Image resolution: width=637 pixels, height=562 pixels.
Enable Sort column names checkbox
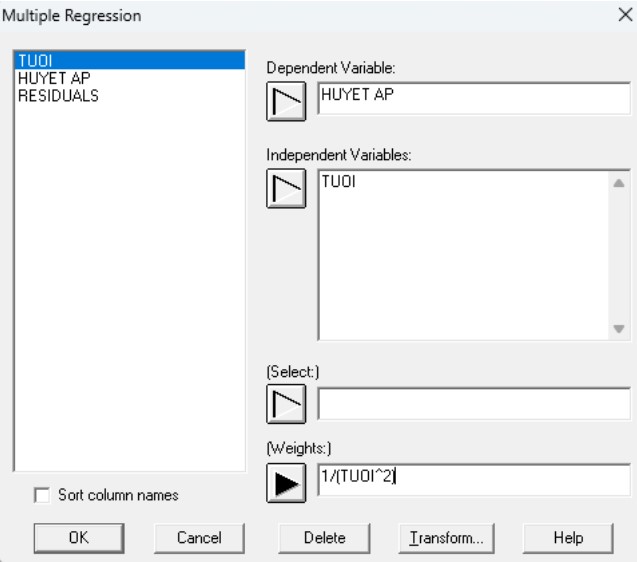[x=42, y=495]
